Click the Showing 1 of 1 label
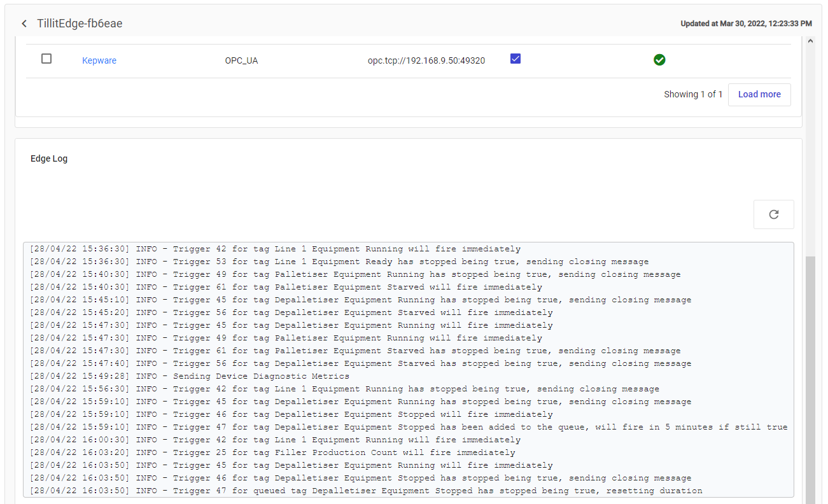 tap(693, 94)
